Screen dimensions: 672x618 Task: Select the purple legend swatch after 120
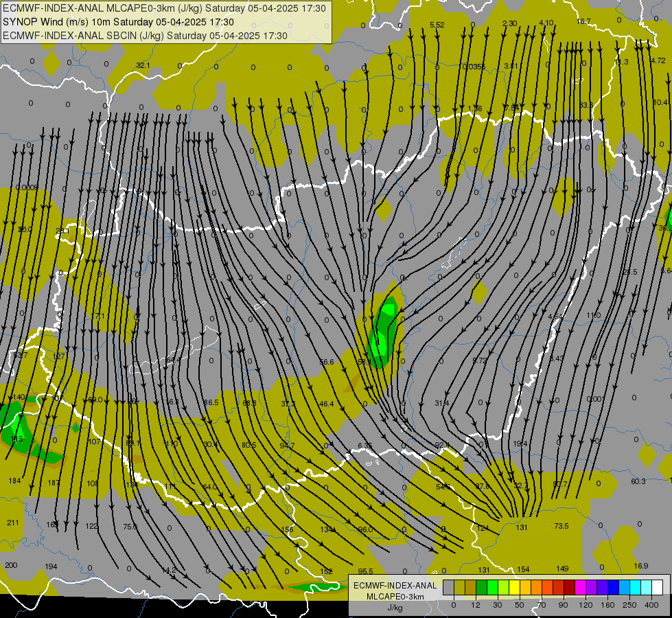591,587
